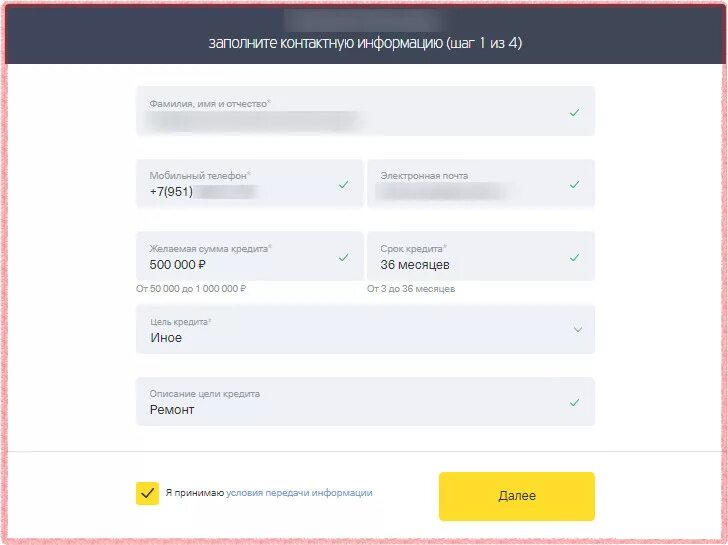Focus the Описание цели кредита field
This screenshot has height=545, width=728.
click(365, 402)
